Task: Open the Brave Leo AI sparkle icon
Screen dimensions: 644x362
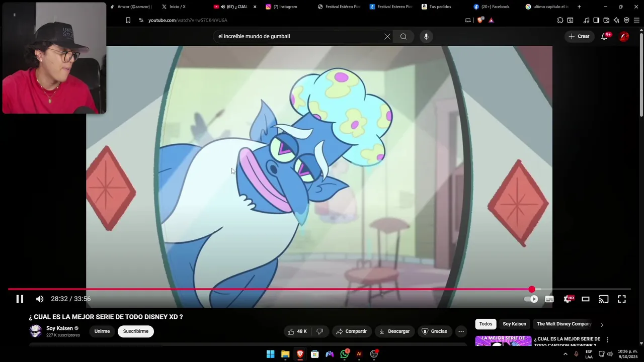Action: click(x=616, y=20)
